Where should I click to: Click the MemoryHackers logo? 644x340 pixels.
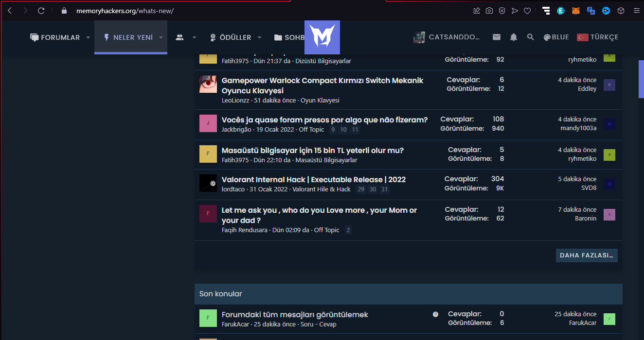tap(322, 37)
